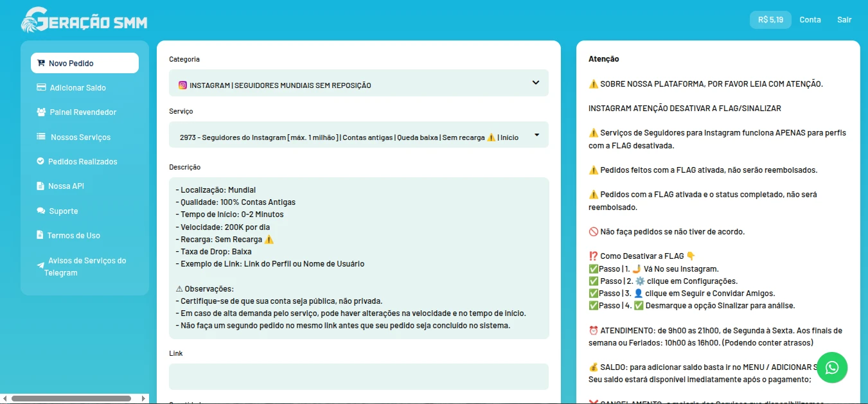Open Painel Revendedor in sidebar
868x404 pixels.
pos(83,112)
